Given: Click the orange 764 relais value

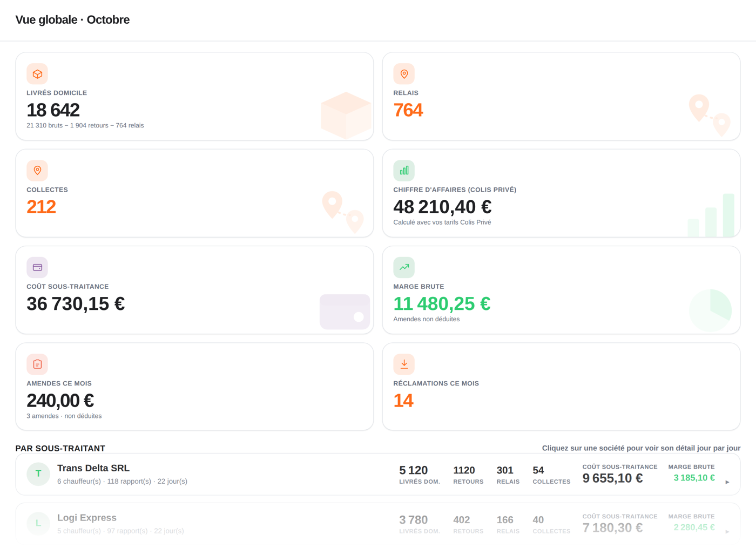Looking at the screenshot, I should tap(408, 110).
